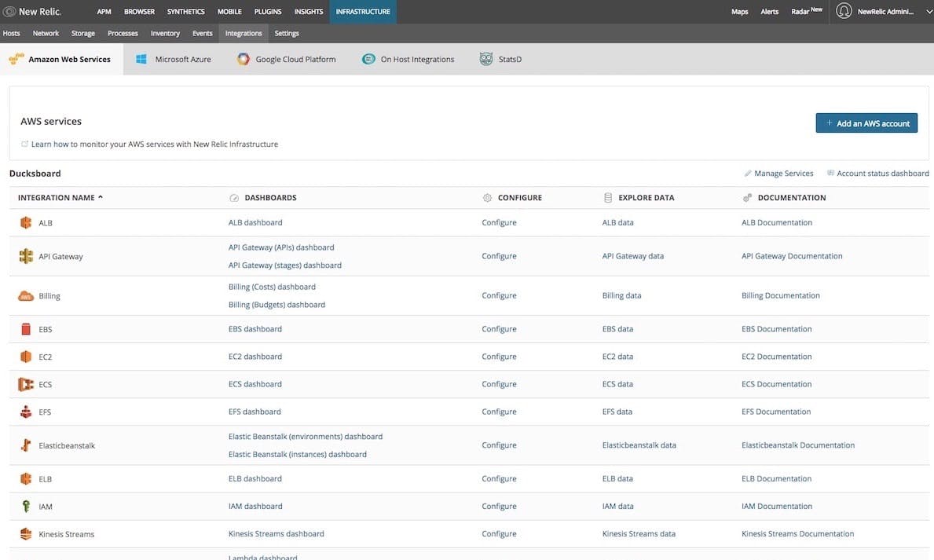
Task: Switch to the Events tab
Action: (x=203, y=33)
